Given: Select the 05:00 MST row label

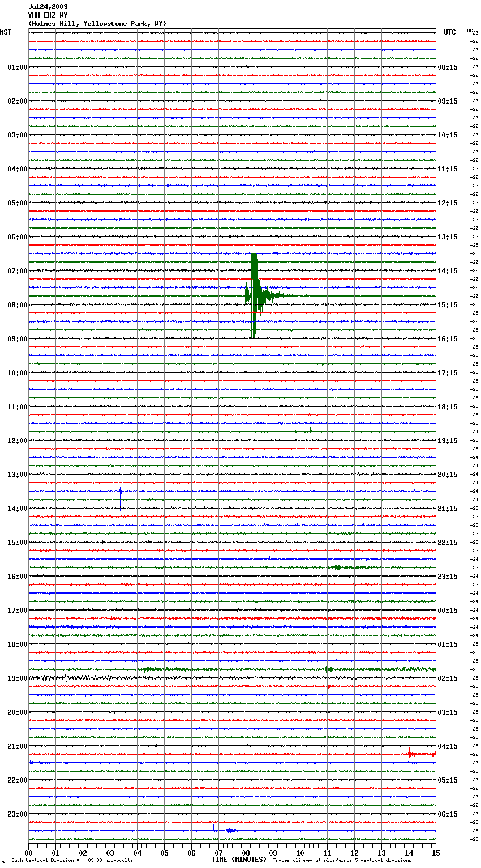Looking at the screenshot, I should pos(18,203).
